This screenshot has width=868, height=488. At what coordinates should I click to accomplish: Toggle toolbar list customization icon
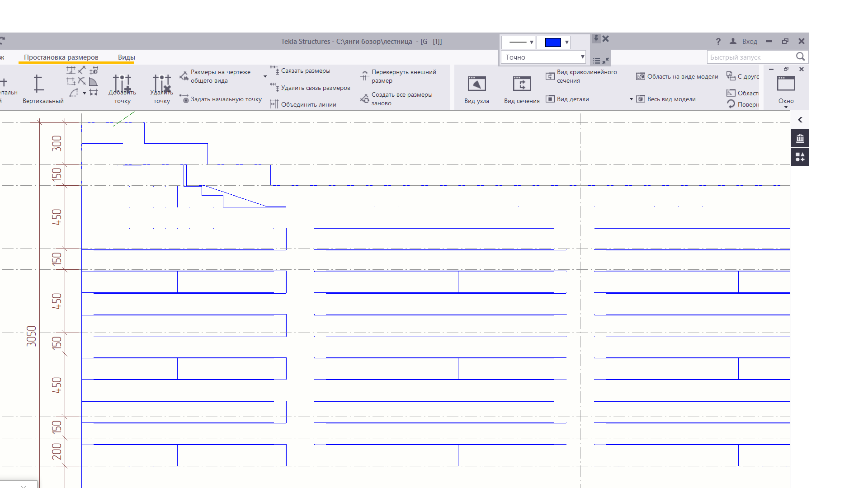click(596, 61)
